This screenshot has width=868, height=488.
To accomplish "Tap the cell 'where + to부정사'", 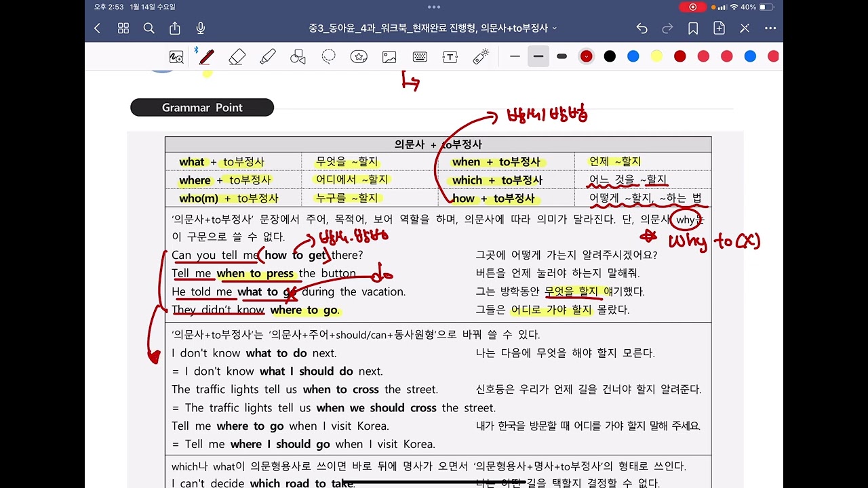I will (x=225, y=180).
